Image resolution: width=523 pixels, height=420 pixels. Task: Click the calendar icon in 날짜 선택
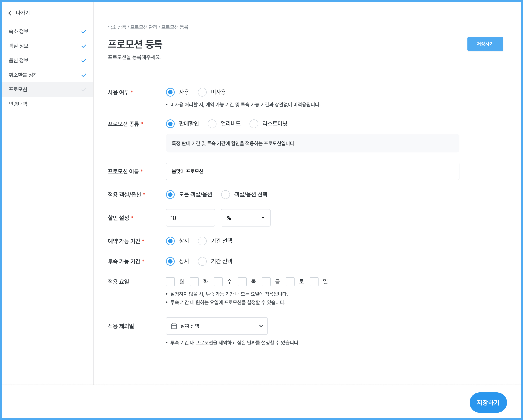coord(174,326)
